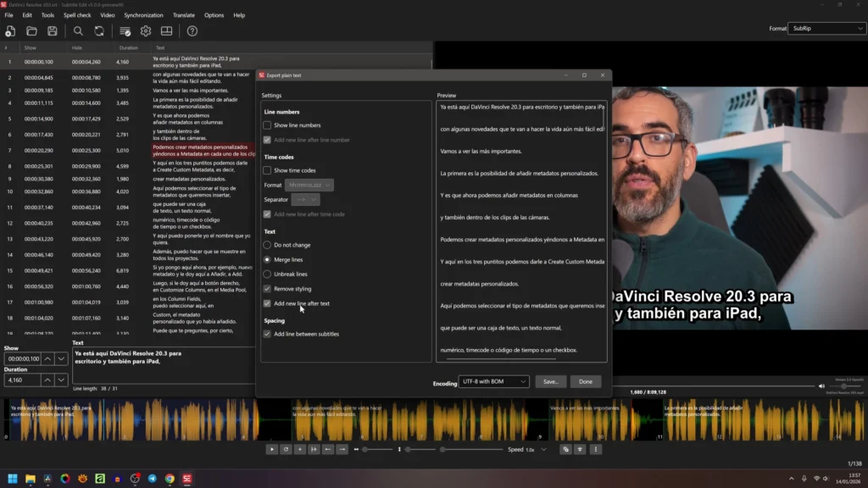This screenshot has height=488, width=868.
Task: Click the set start left-arrow icon
Action: (328, 449)
